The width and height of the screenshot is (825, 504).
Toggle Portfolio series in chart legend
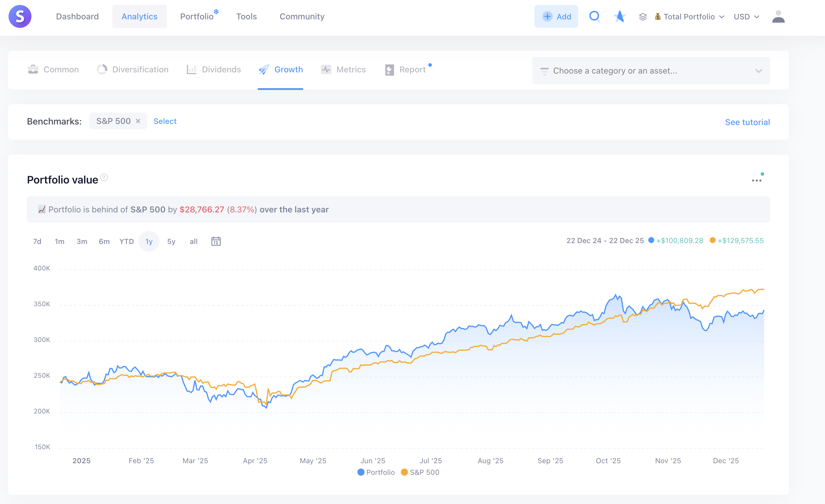(376, 472)
